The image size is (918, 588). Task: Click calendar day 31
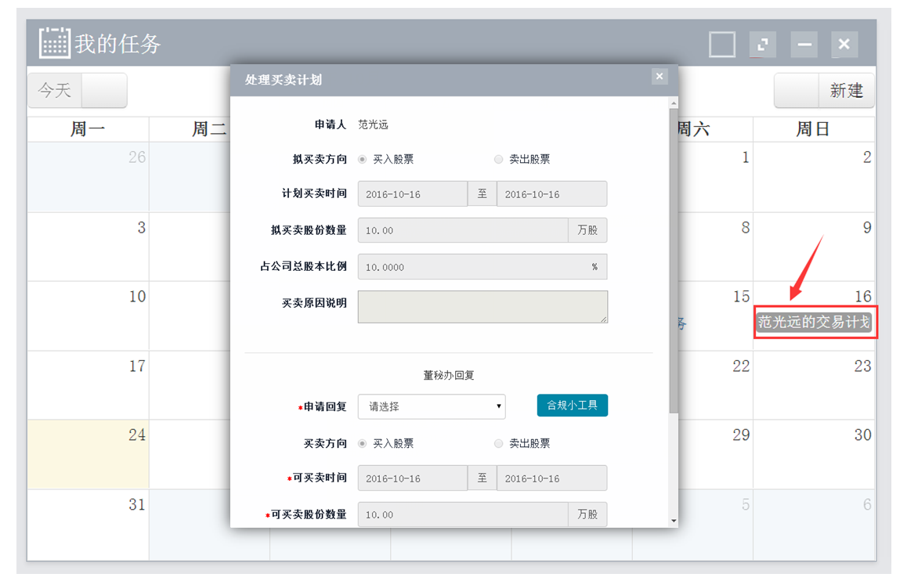(x=88, y=525)
